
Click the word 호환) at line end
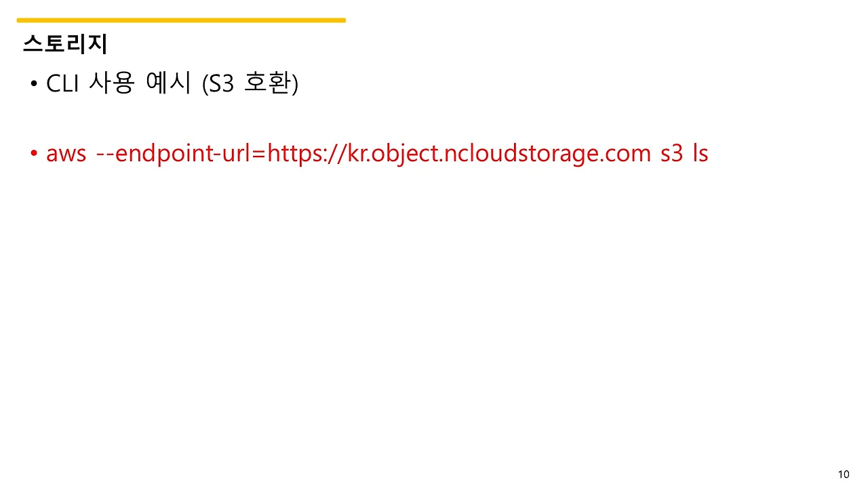click(272, 84)
